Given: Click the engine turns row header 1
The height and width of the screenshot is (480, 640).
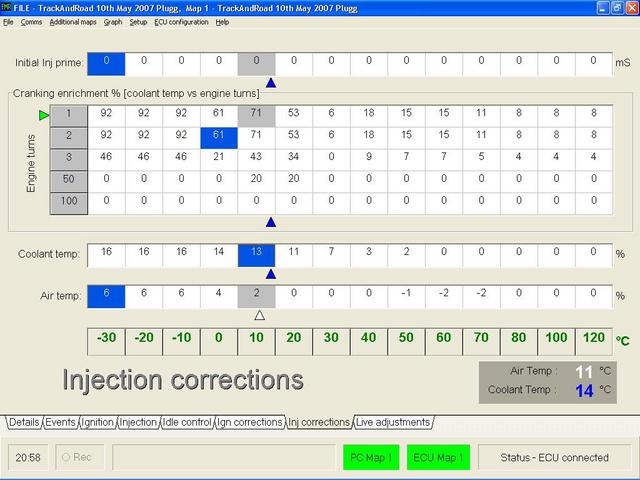Looking at the screenshot, I should [69, 116].
